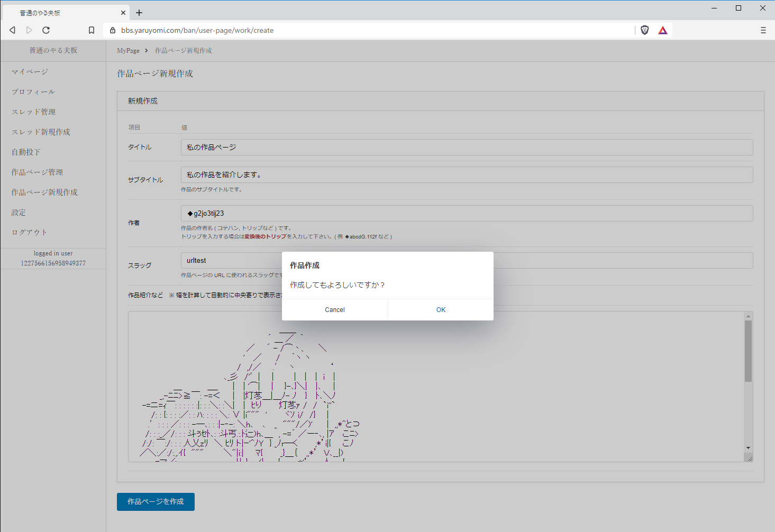Click the ログアウト sidebar link
This screenshot has height=532, width=775.
(30, 233)
